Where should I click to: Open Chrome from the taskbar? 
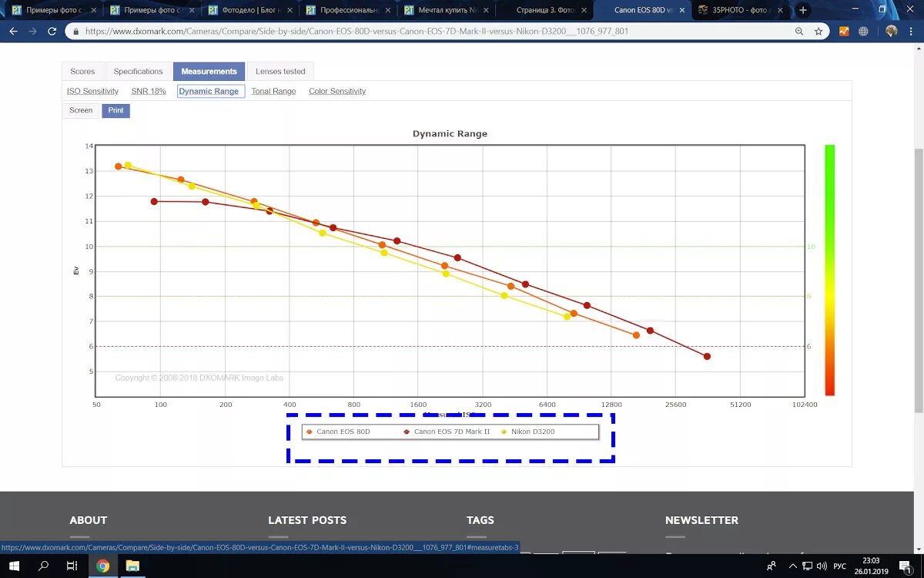102,566
